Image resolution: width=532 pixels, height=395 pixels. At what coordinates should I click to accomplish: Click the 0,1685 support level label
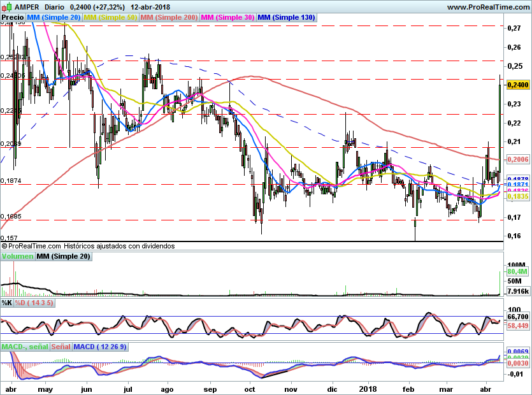click(11, 216)
